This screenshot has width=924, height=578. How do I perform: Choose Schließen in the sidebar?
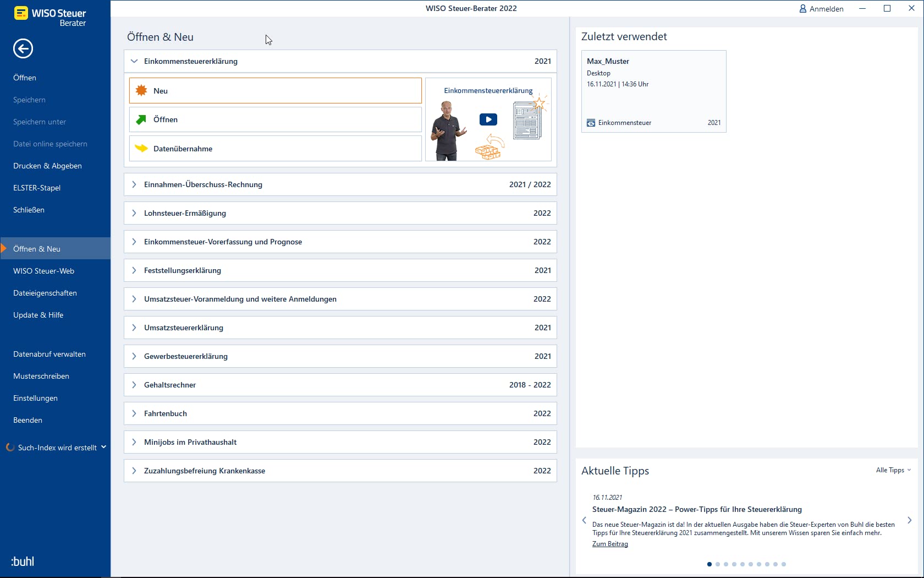(29, 210)
